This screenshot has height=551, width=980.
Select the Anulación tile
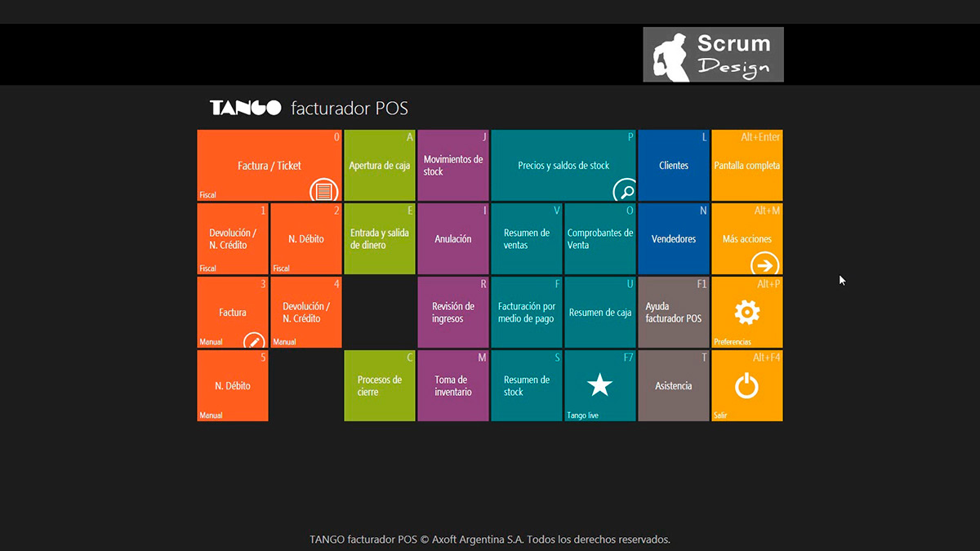(x=453, y=239)
